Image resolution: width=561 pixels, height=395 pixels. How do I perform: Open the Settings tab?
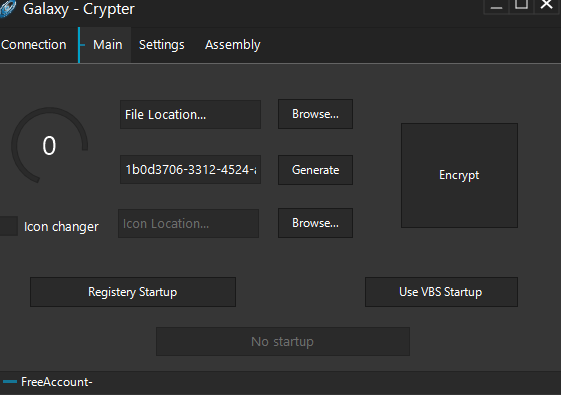[161, 45]
